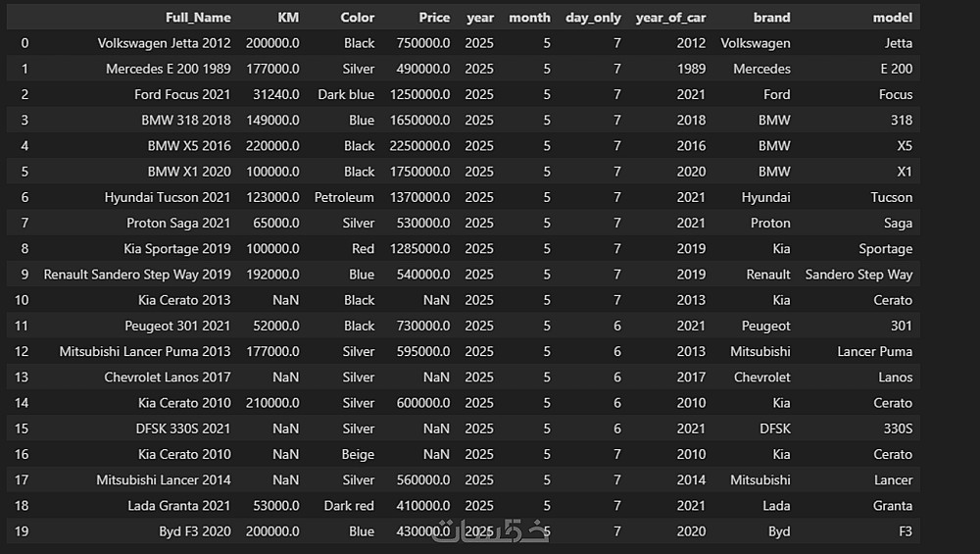Screen dimensions: 980x554
Task: Select the Mercedes E 200 1989 cell
Action: coord(169,69)
